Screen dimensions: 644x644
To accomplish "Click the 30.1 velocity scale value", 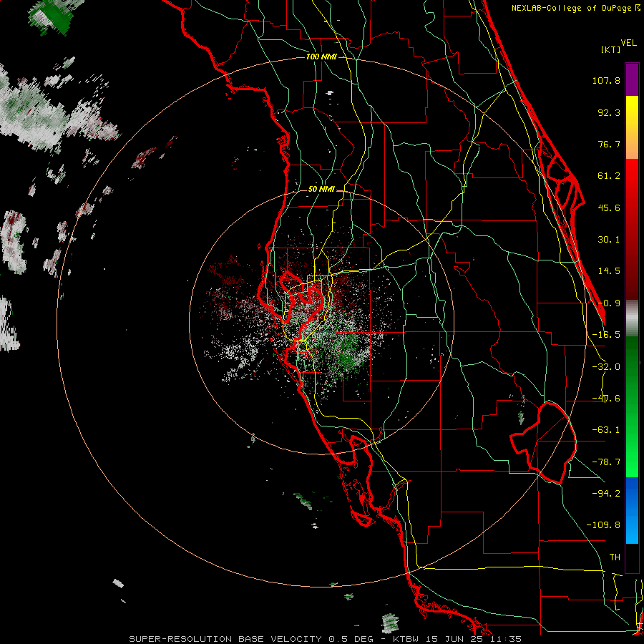I will (x=609, y=240).
